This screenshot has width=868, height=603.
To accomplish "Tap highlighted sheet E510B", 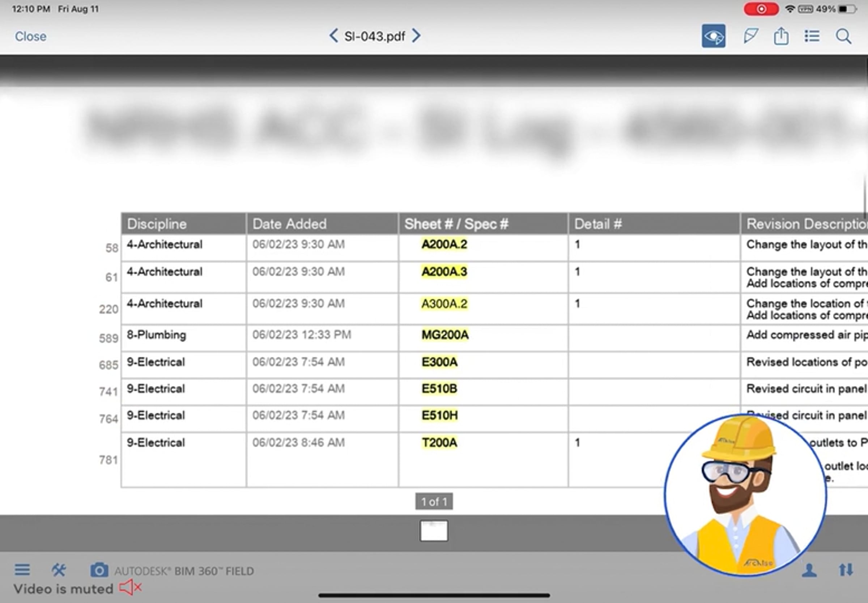I will 439,389.
